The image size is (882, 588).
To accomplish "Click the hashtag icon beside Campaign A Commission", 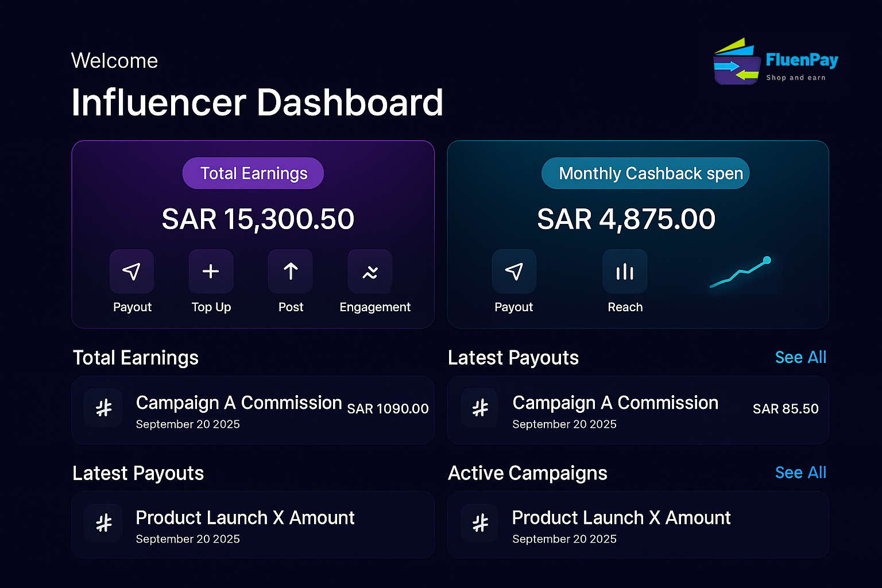I will point(103,409).
